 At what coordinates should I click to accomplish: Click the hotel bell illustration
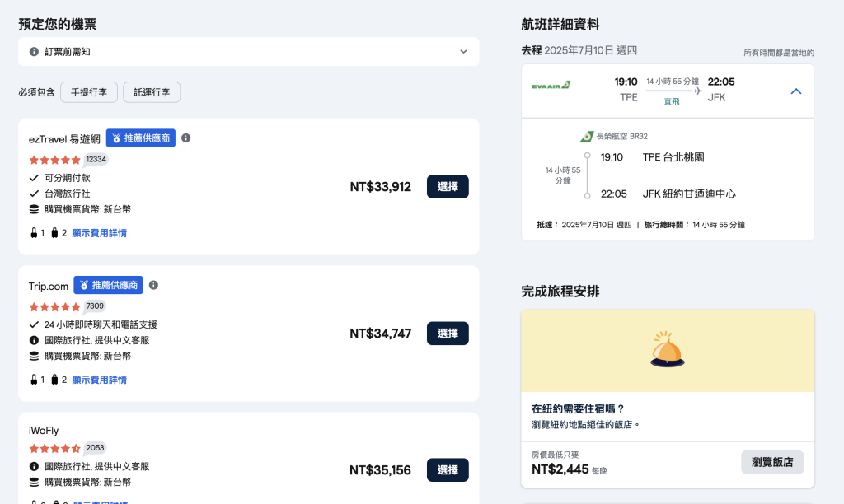point(667,350)
